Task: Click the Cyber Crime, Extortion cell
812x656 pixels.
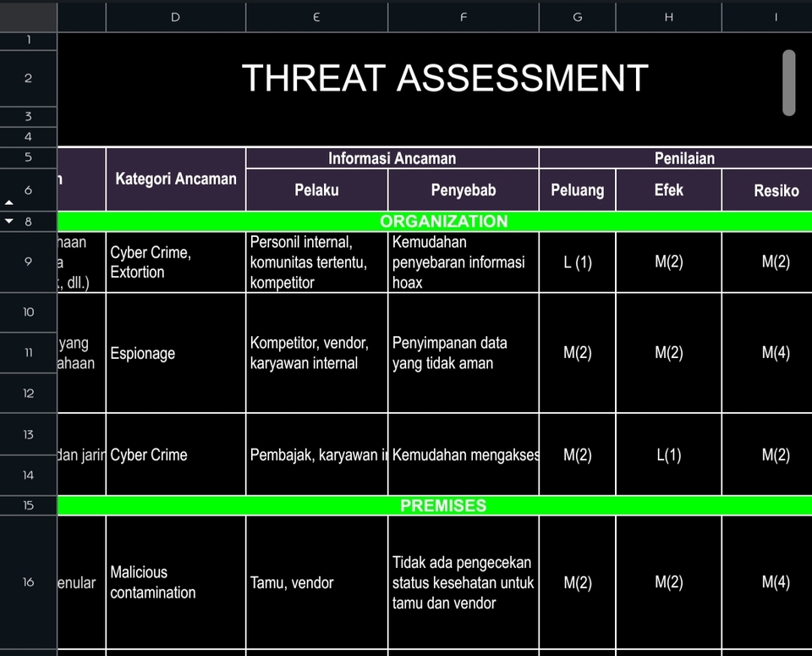Action: tap(176, 262)
